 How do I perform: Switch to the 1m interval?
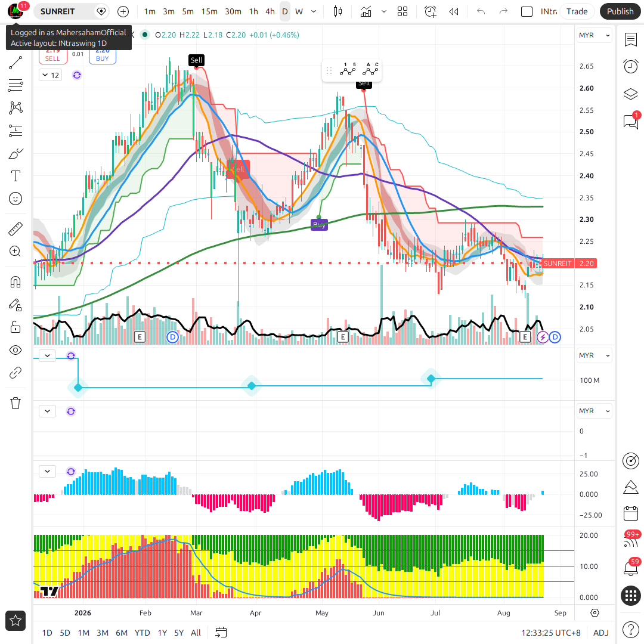coord(150,11)
